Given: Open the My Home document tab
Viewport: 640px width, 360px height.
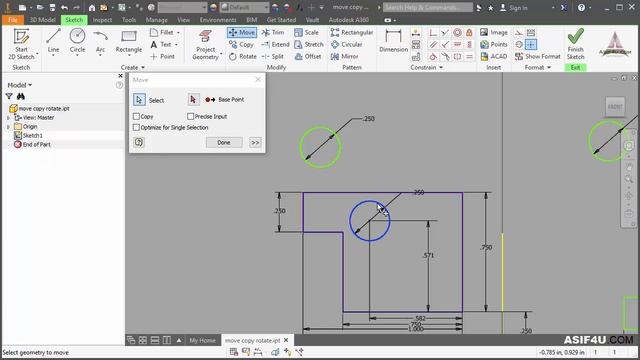Looking at the screenshot, I should [x=202, y=340].
